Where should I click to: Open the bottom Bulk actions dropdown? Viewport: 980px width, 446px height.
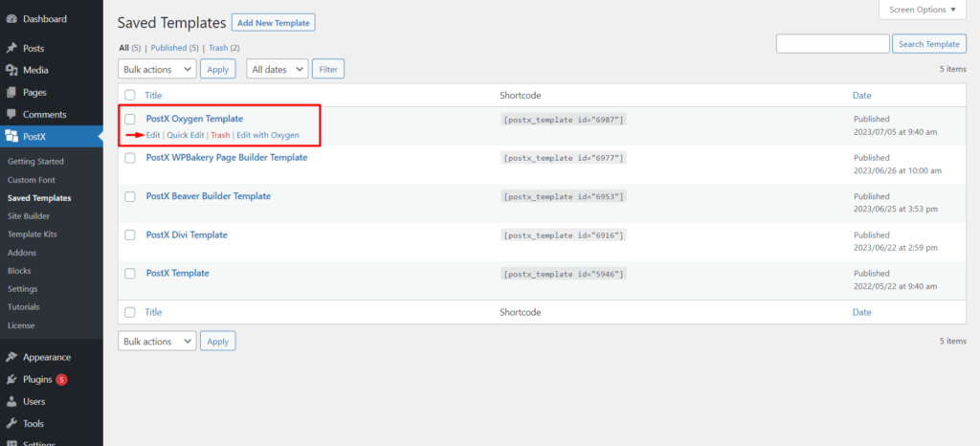click(157, 342)
